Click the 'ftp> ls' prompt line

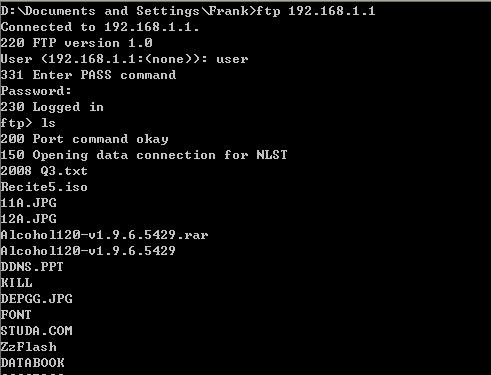28,123
